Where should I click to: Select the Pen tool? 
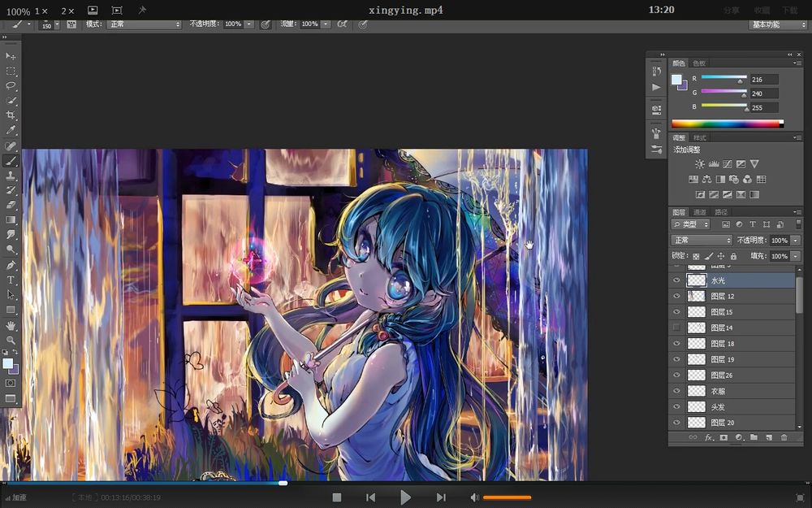pyautogui.click(x=11, y=266)
